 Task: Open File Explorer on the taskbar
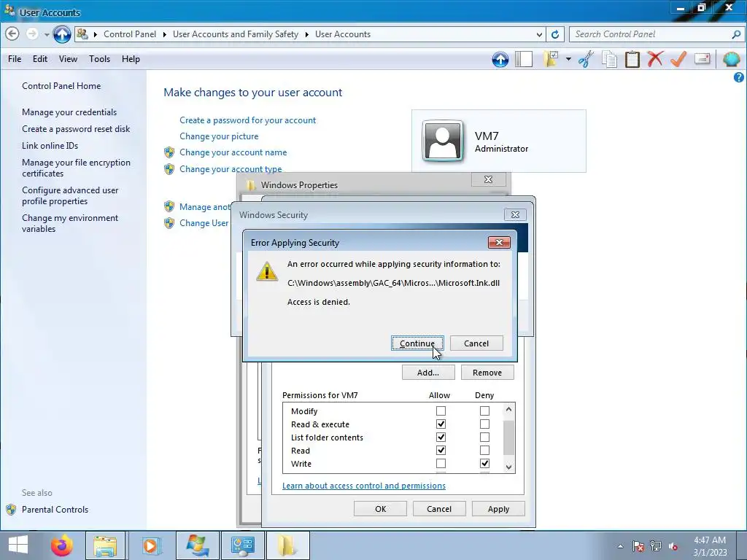pos(105,545)
